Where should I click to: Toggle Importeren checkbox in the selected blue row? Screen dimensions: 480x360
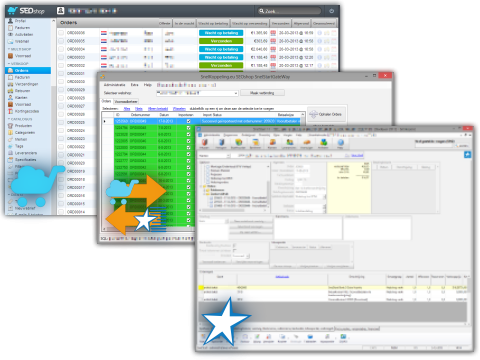189,121
